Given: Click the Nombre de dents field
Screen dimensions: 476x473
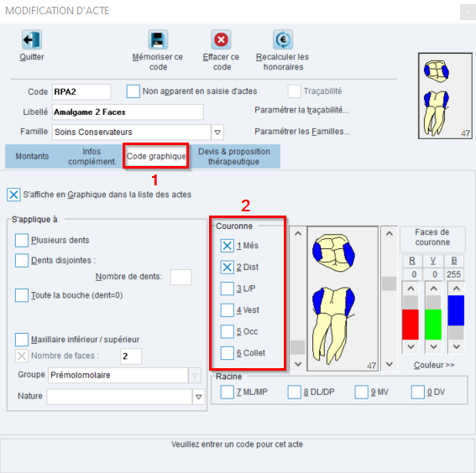Looking at the screenshot, I should pyautogui.click(x=181, y=277).
